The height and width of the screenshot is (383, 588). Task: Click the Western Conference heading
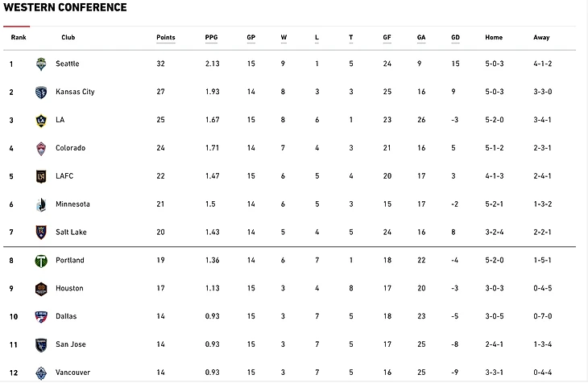pyautogui.click(x=64, y=8)
